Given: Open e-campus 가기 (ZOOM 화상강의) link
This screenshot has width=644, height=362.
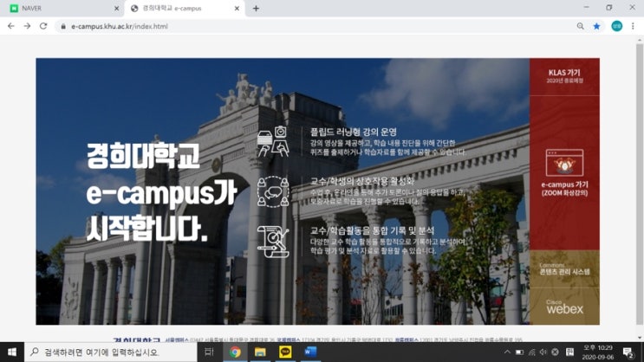Looking at the screenshot, I should [564, 189].
